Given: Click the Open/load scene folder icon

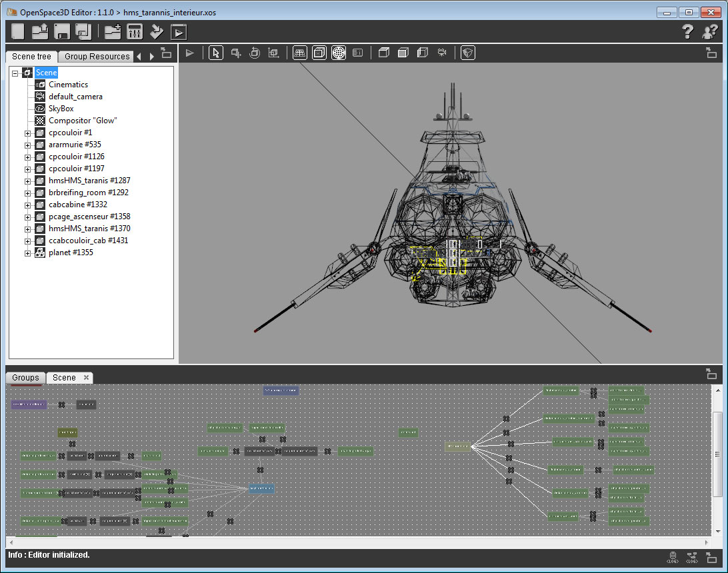Looking at the screenshot, I should (40, 31).
